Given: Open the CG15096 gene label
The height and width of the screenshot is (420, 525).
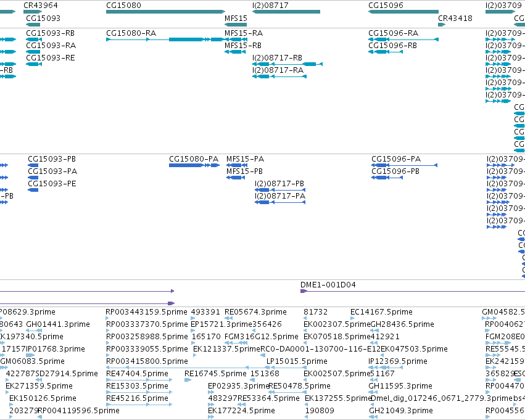Looking at the screenshot, I should (x=386, y=6).
